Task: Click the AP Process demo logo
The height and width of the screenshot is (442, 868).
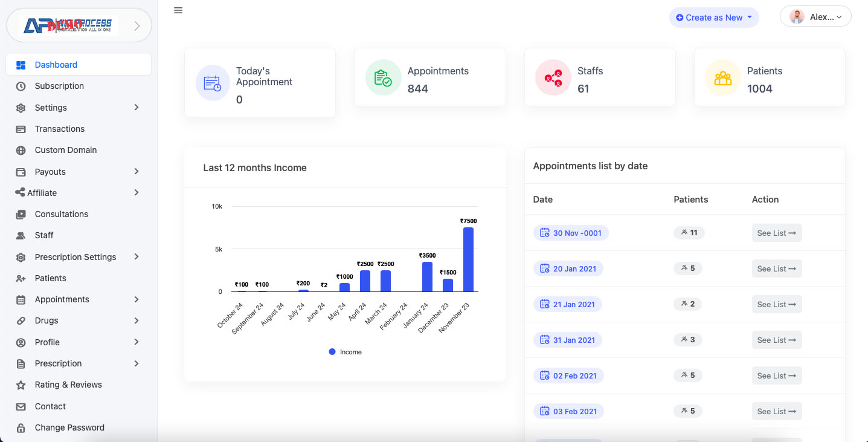Action: point(68,25)
